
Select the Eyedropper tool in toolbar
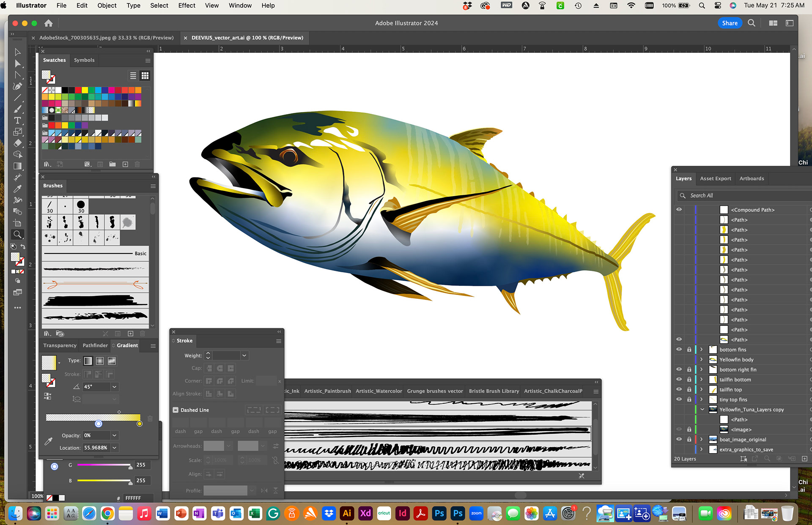tap(17, 189)
